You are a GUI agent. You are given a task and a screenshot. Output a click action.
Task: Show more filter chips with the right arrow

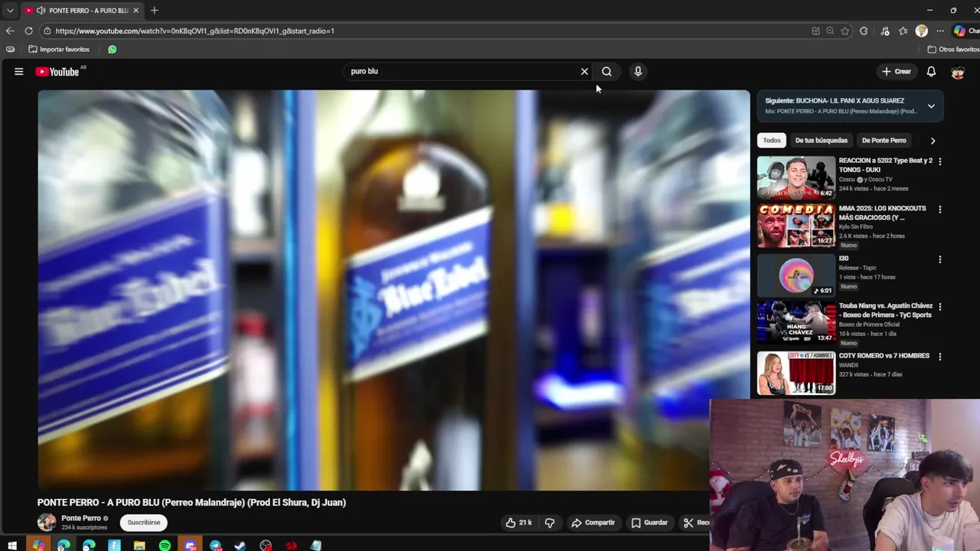point(933,141)
